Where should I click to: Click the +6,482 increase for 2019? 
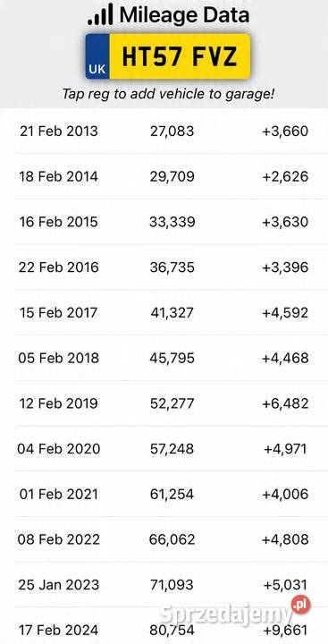pos(285,403)
